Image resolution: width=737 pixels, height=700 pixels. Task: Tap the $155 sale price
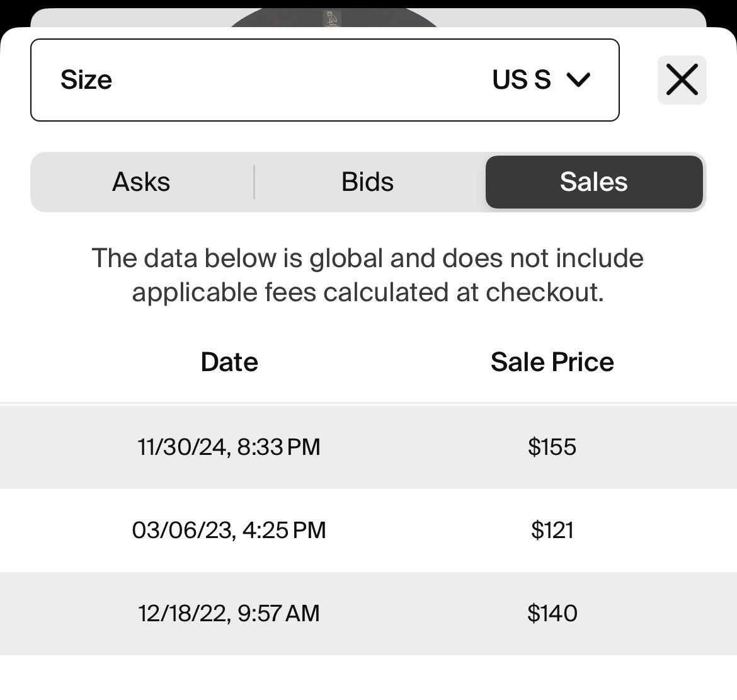click(552, 447)
